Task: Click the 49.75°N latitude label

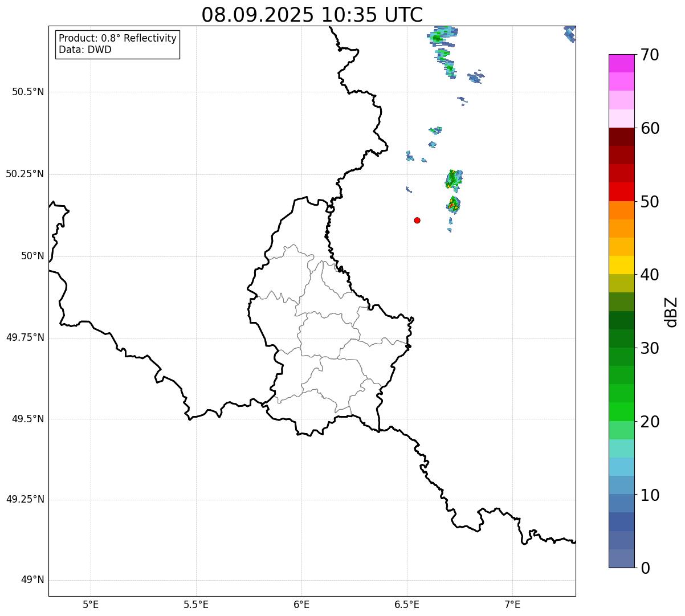Action: click(25, 337)
